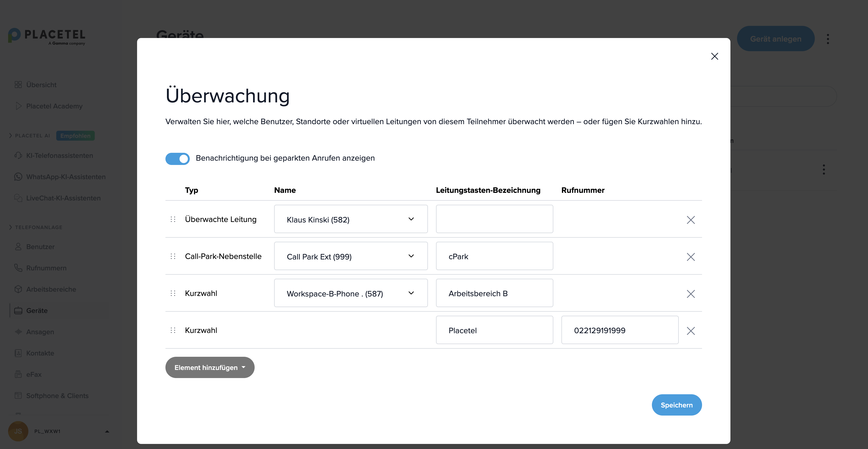Click the Leitungstasten-Bezeichnung column header
868x449 pixels.
coord(488,191)
